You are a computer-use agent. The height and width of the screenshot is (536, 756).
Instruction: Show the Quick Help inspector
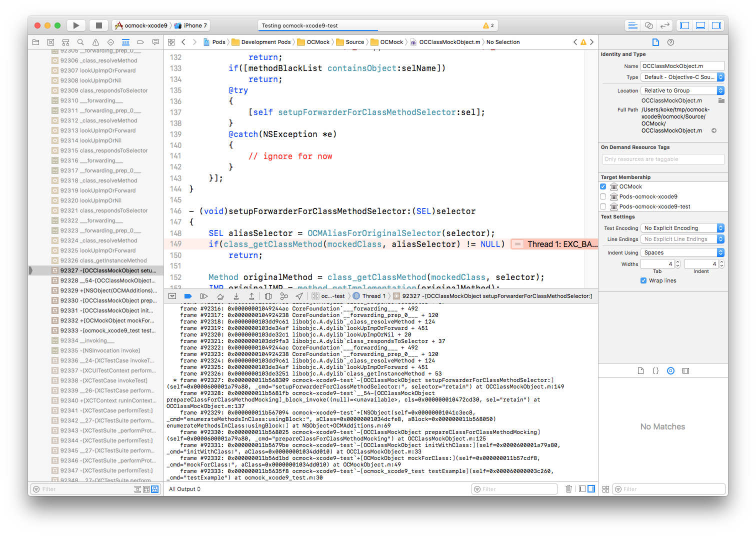pos(671,42)
